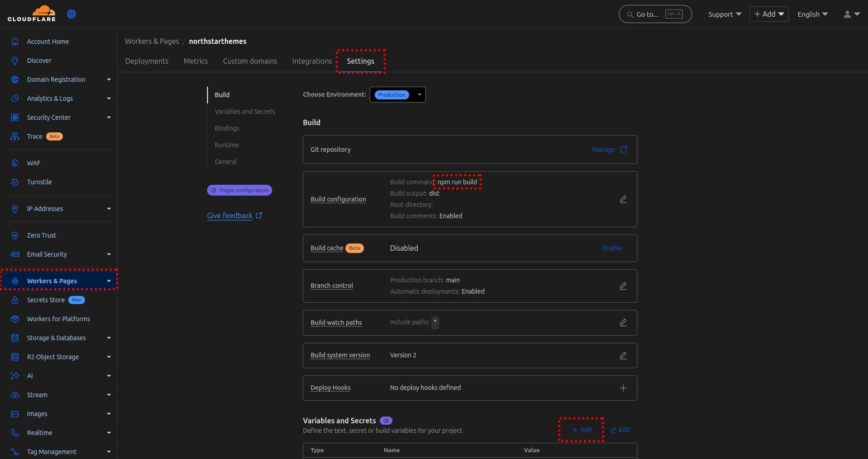Click the Go to... search field
The height and width of the screenshot is (459, 868).
tap(655, 14)
